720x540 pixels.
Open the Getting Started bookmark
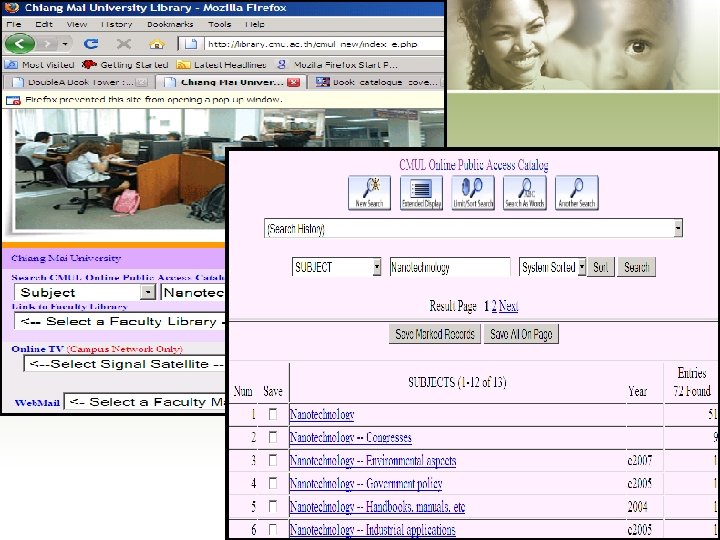point(125,65)
